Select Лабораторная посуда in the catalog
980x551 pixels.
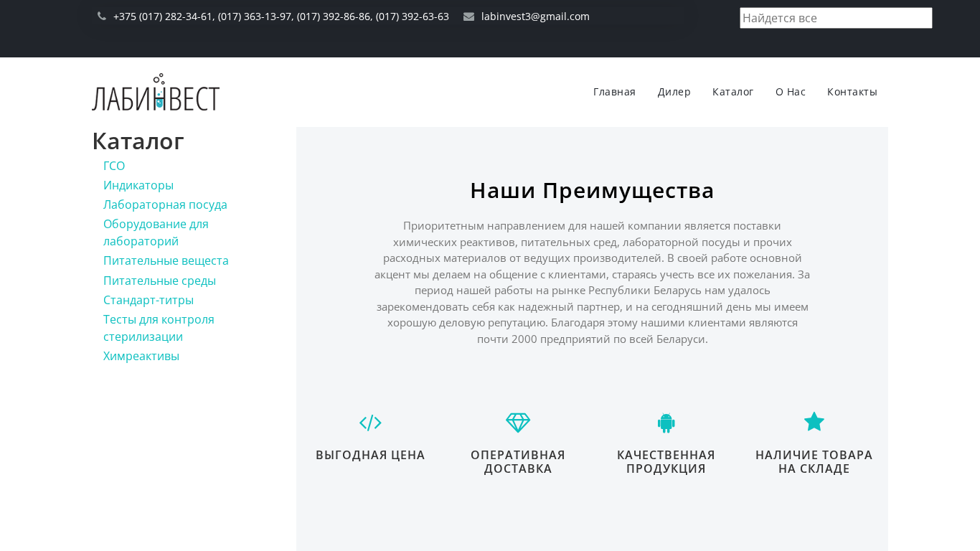click(x=165, y=204)
